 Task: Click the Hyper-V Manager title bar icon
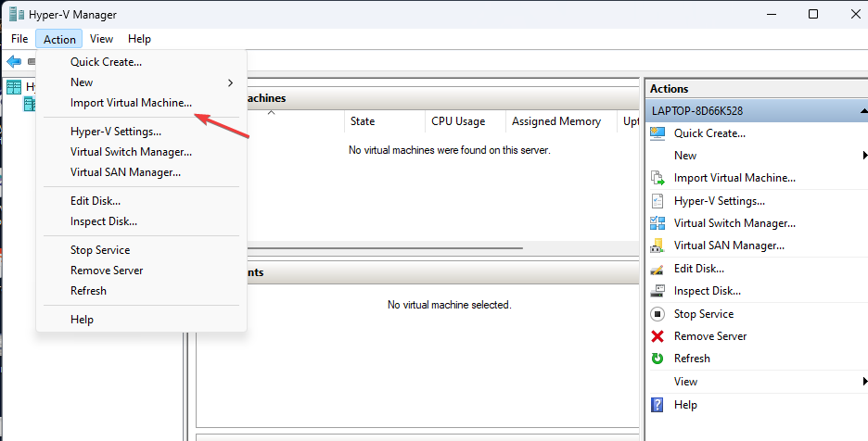point(17,14)
